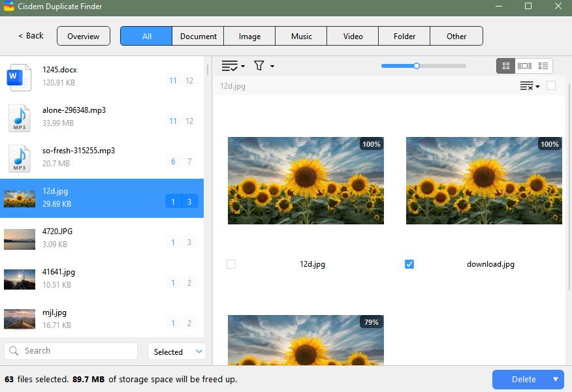572x392 pixels.
Task: Click the thumbnail size slider handle
Action: [417, 66]
